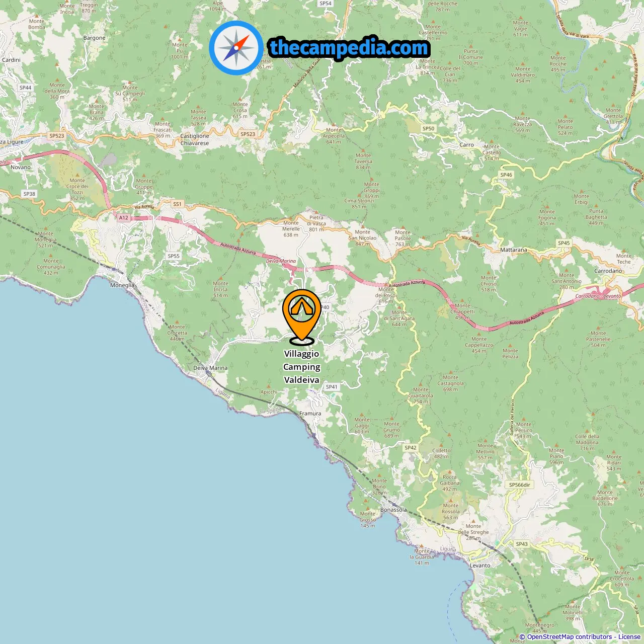Viewport: 644px width, 644px height.
Task: Click the Mattarana village label
Action: coord(514,250)
